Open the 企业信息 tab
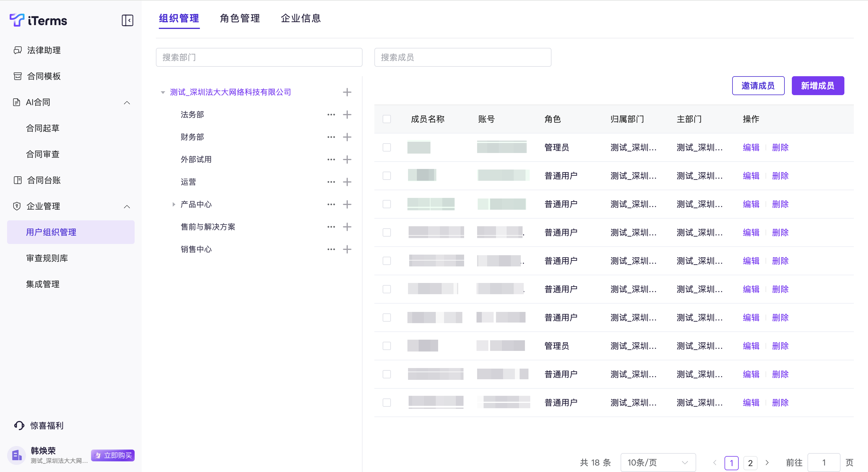This screenshot has height=472, width=868. 301,18
